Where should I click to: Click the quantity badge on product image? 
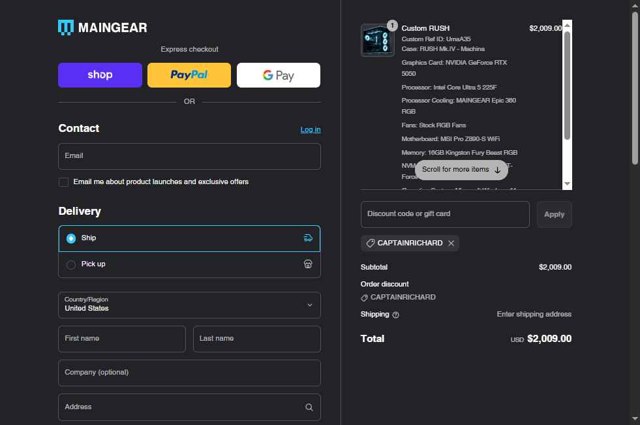392,25
